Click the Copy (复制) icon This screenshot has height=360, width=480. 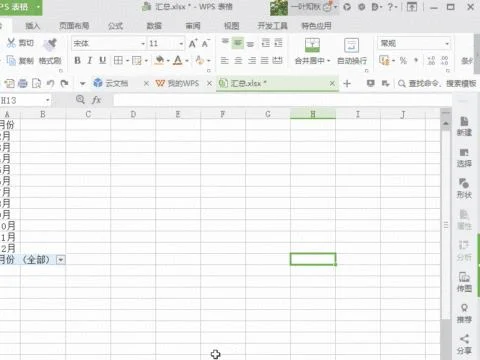tap(11, 60)
